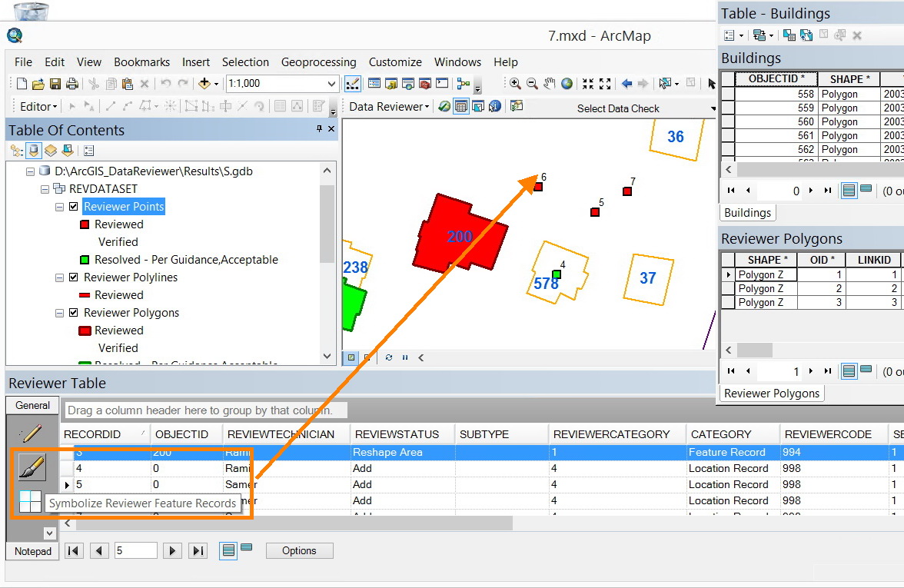Click the Symbolize Reviewer Feature Records brush icon
The image size is (904, 588).
pos(32,467)
